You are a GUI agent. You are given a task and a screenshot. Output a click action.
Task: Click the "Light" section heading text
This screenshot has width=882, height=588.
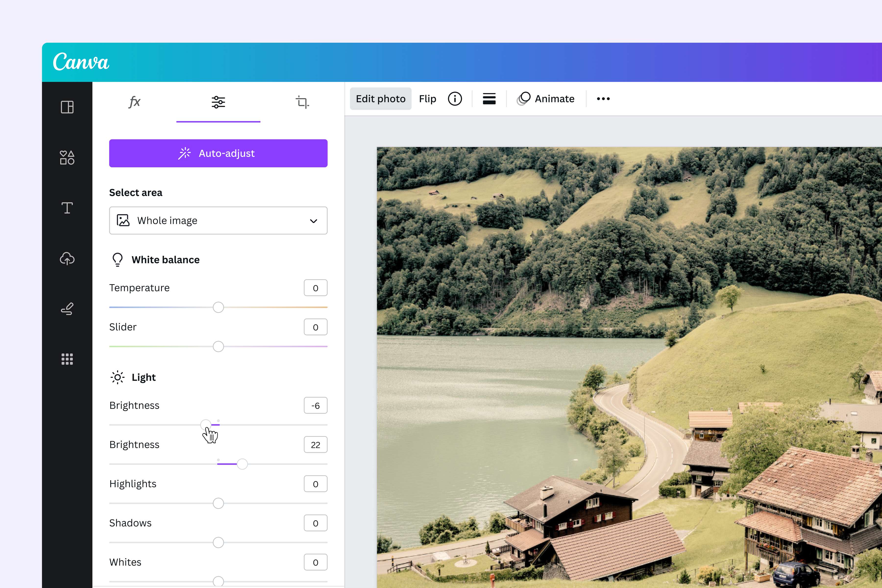coord(144,377)
